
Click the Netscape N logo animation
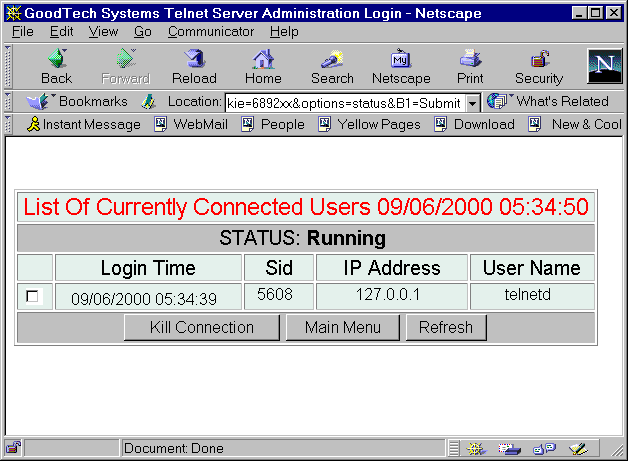pos(604,66)
